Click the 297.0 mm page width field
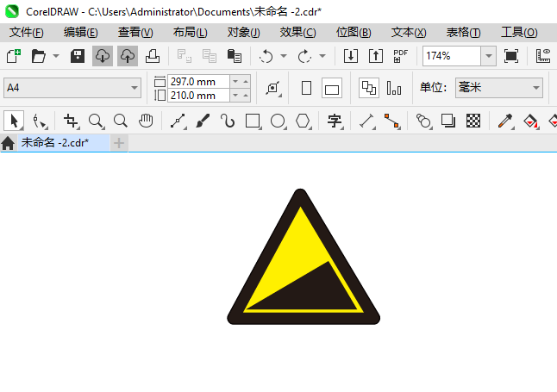 click(x=198, y=82)
